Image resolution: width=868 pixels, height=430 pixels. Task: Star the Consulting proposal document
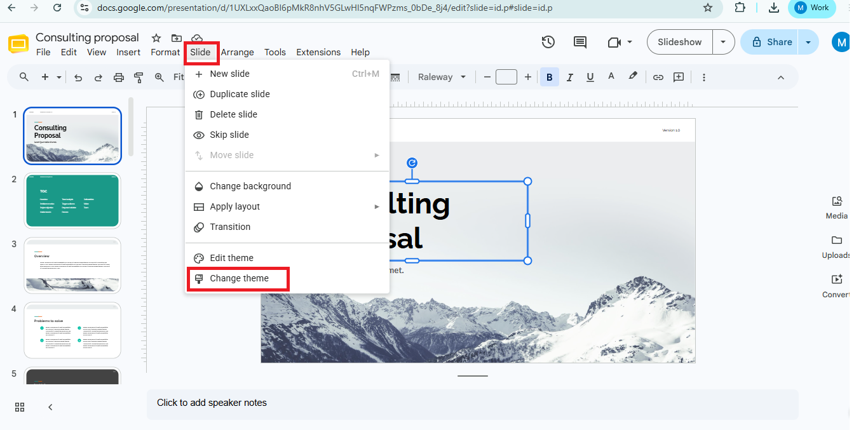point(156,38)
